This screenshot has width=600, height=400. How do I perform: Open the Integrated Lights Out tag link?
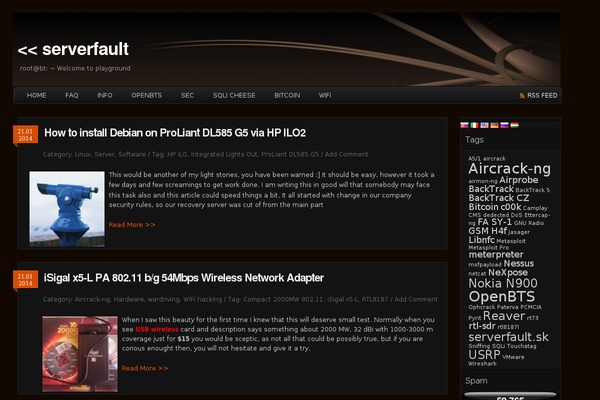[224, 154]
